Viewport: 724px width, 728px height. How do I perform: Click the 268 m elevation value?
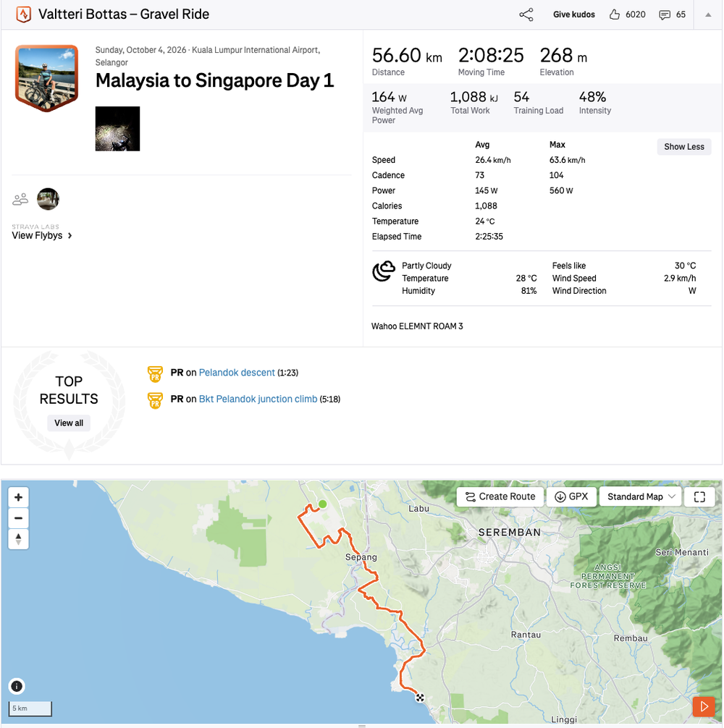pyautogui.click(x=563, y=56)
